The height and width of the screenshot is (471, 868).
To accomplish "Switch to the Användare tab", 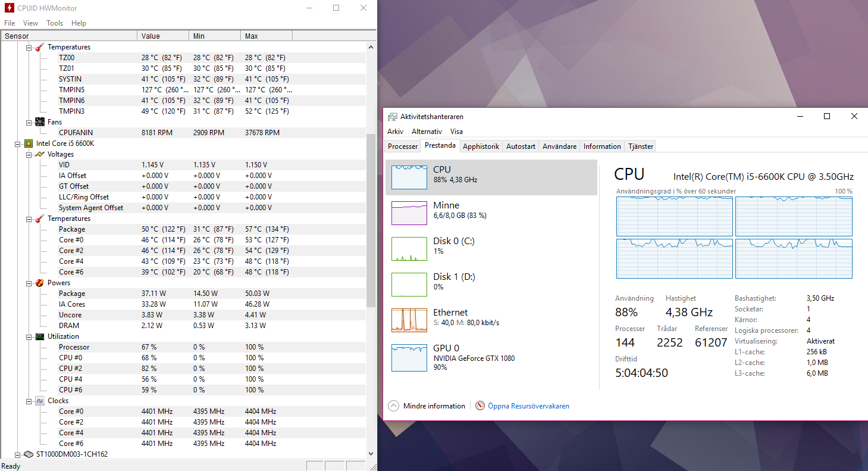I will coord(559,146).
